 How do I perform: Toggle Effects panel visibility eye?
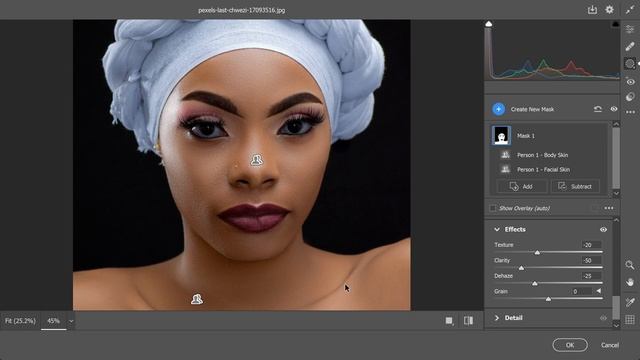pos(603,229)
